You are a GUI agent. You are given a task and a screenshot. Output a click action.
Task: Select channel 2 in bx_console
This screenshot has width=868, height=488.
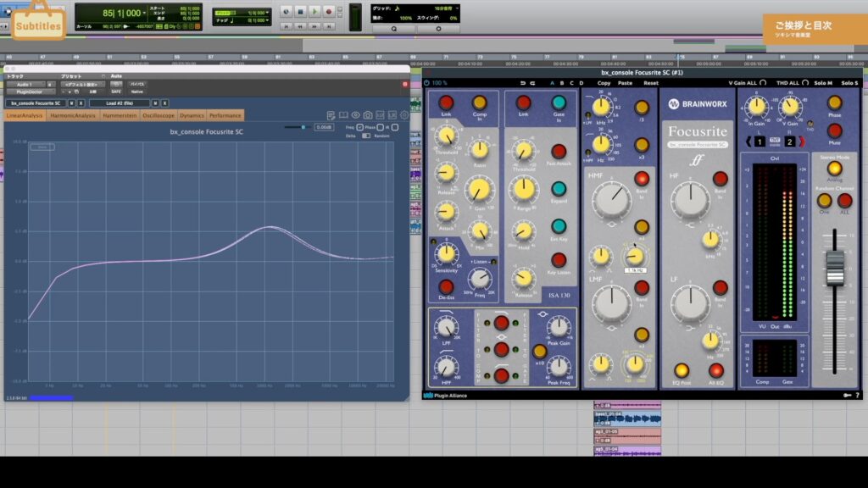(x=790, y=141)
